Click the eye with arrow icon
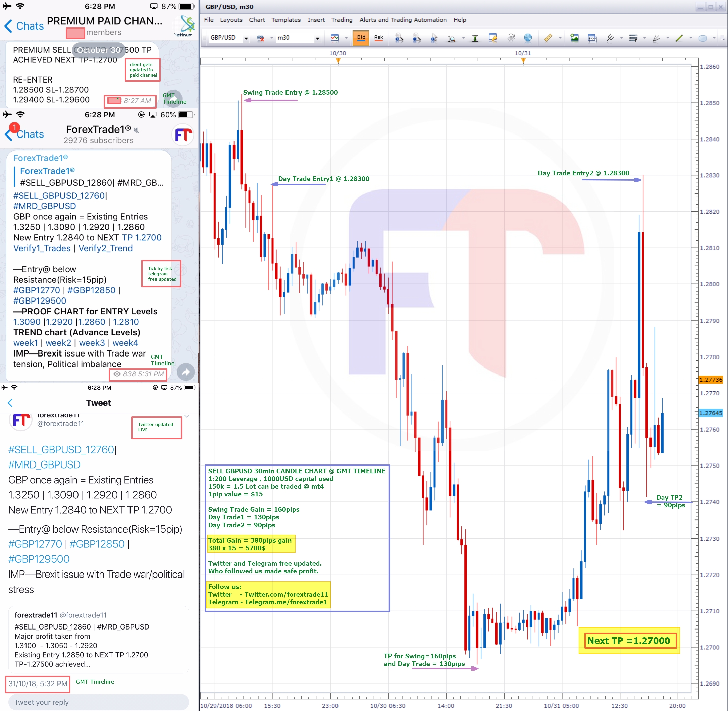The height and width of the screenshot is (711, 728). [511, 38]
